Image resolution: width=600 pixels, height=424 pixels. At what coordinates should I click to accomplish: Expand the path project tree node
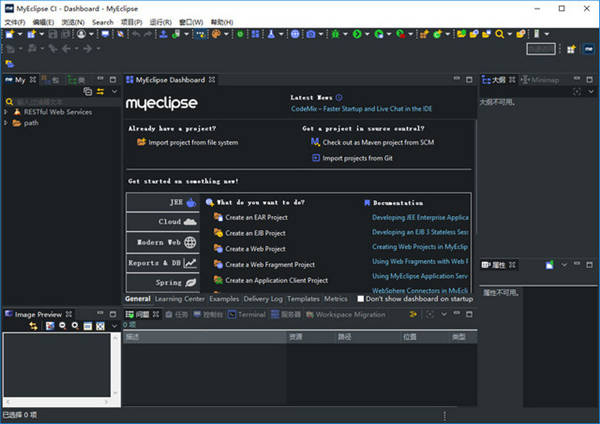(x=7, y=123)
